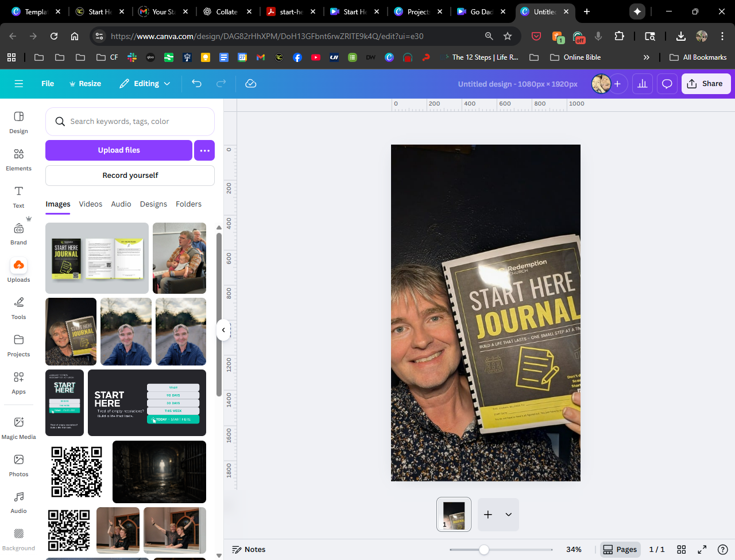Switch to the Videos tab
Viewport: 735px width, 560px height.
[90, 204]
